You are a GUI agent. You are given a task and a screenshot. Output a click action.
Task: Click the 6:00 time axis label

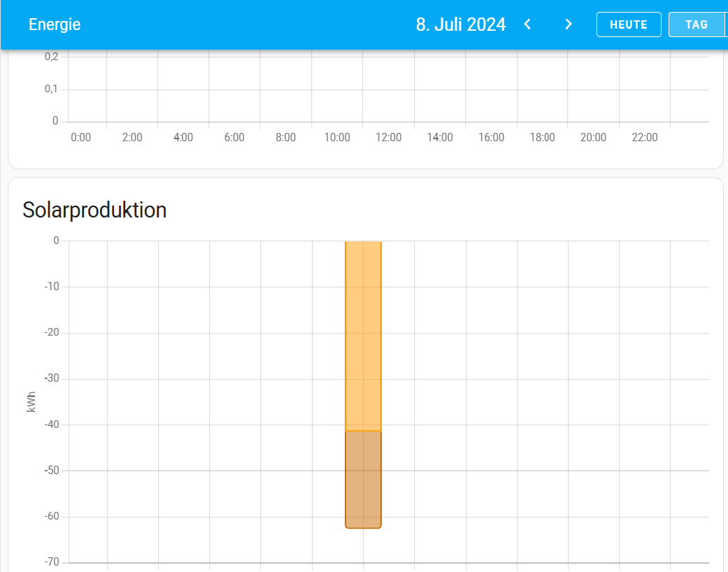click(x=234, y=138)
